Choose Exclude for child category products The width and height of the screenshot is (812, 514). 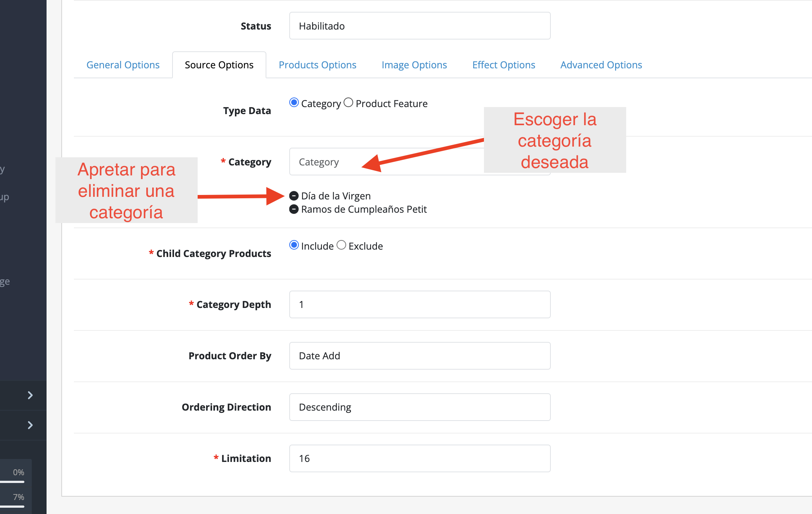coord(341,245)
